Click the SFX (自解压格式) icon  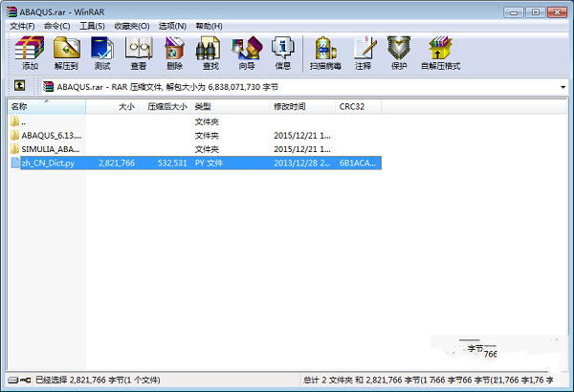click(441, 48)
